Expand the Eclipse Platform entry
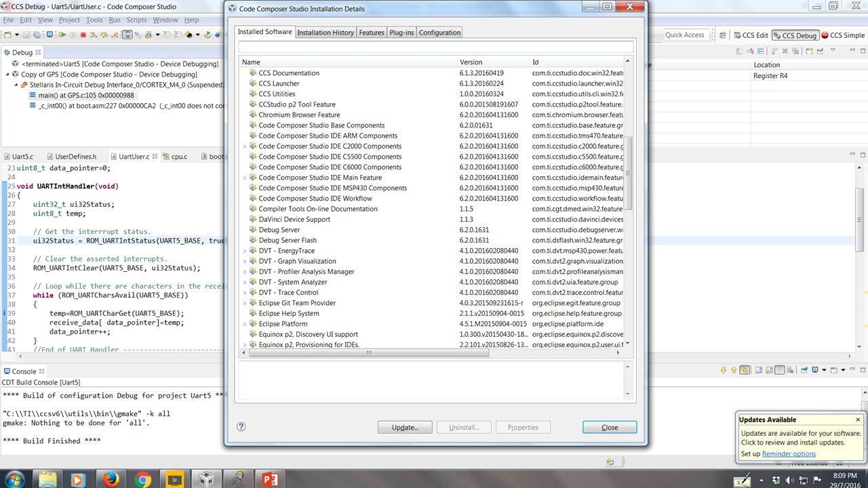The height and width of the screenshot is (488, 868). pos(245,324)
